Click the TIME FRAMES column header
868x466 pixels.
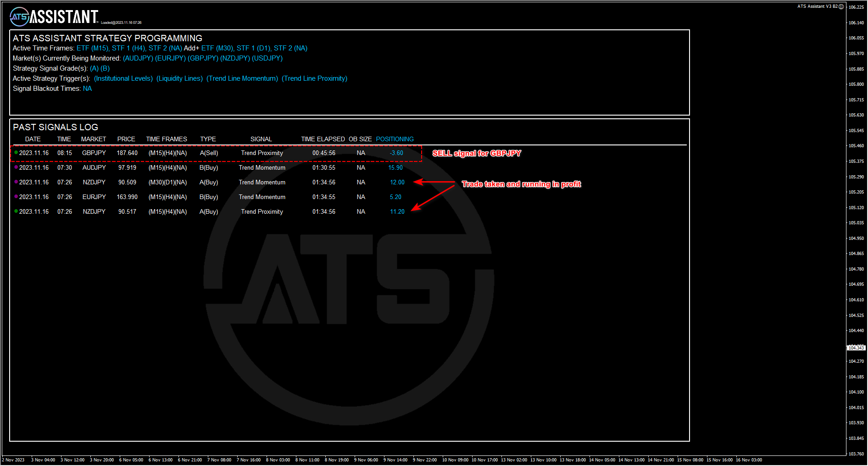click(x=167, y=139)
